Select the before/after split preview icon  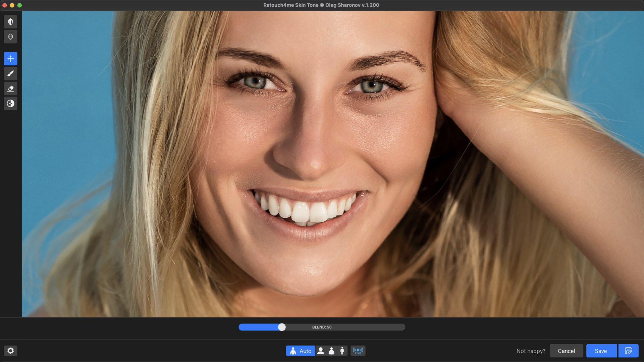pos(10,21)
